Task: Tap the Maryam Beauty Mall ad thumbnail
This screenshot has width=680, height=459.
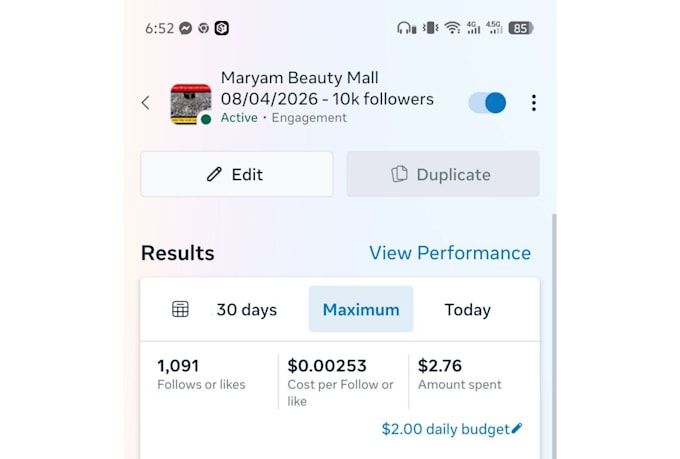Action: [x=191, y=104]
